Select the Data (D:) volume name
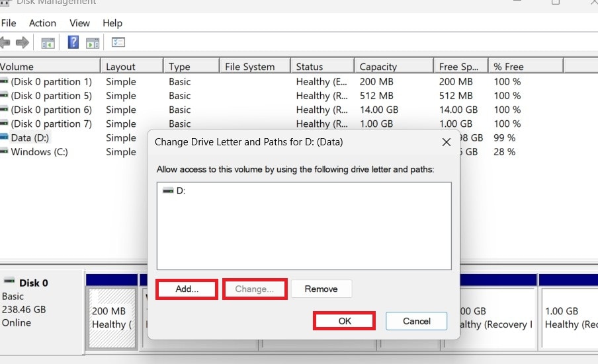 coord(30,137)
